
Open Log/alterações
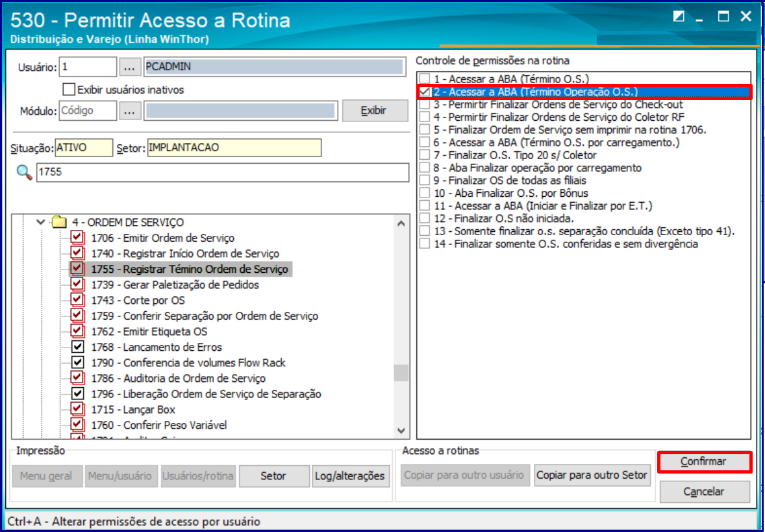(350, 476)
